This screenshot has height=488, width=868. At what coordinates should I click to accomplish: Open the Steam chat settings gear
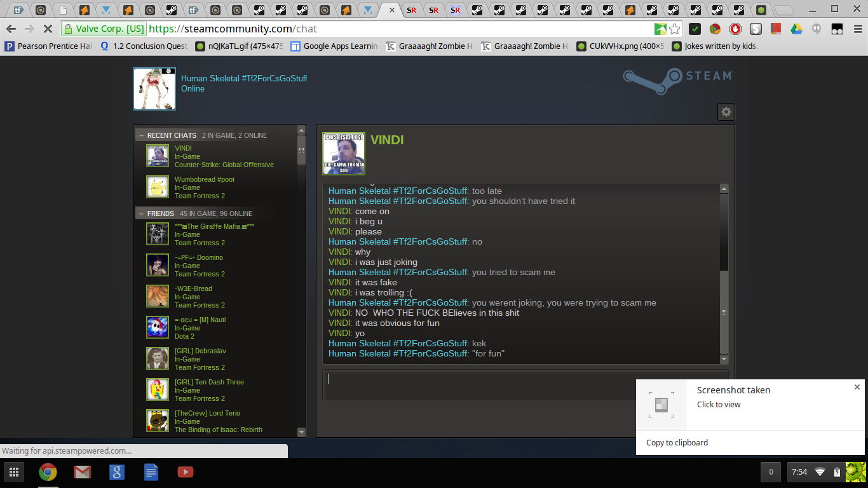click(x=726, y=112)
